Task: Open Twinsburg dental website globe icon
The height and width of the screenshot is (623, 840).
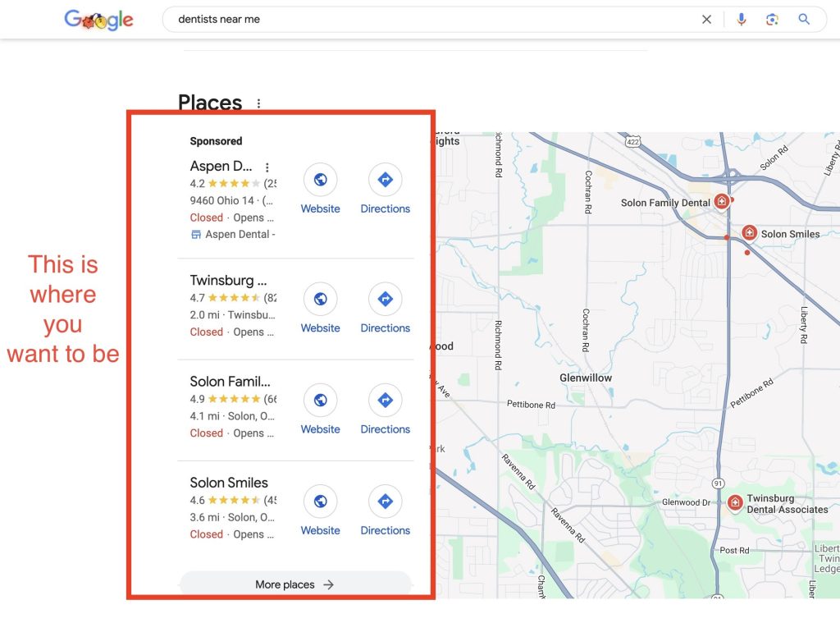Action: [320, 300]
